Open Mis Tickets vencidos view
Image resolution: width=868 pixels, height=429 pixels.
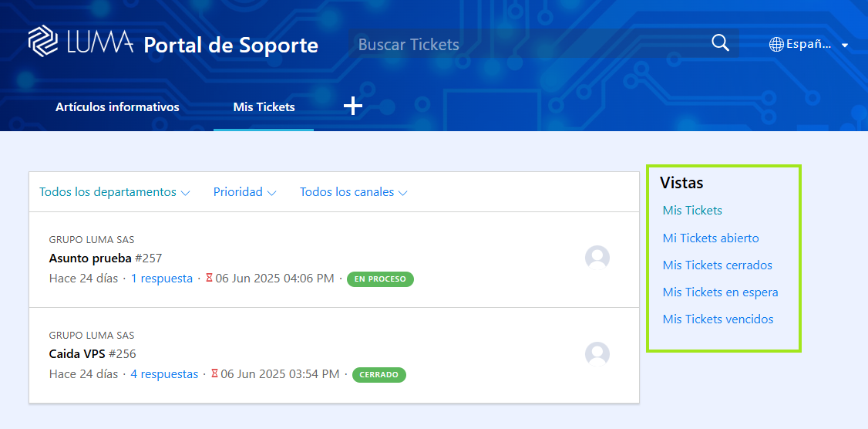coord(718,319)
